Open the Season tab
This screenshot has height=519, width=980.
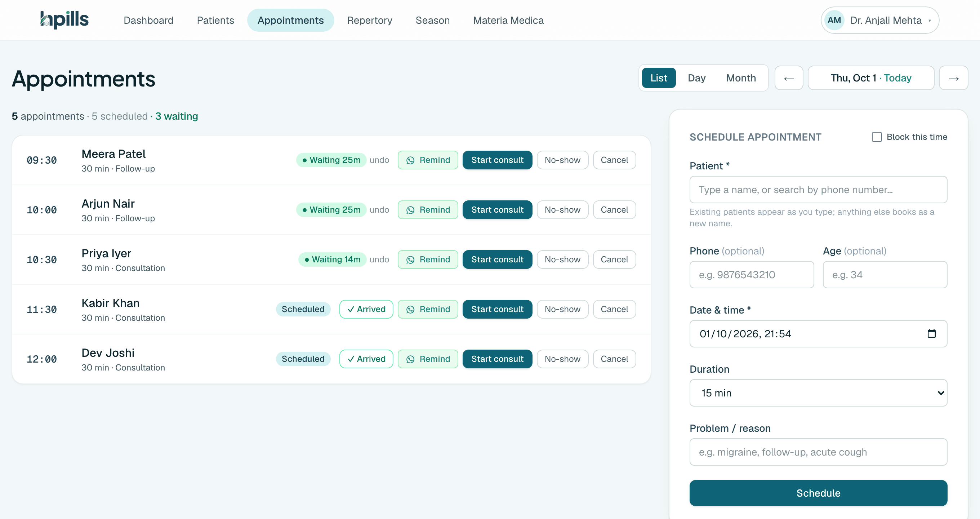tap(433, 20)
